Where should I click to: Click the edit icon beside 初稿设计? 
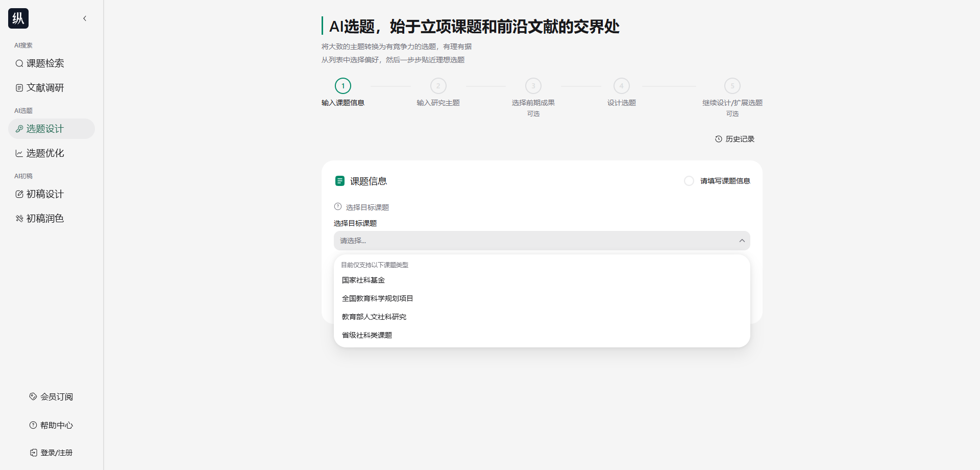point(19,194)
